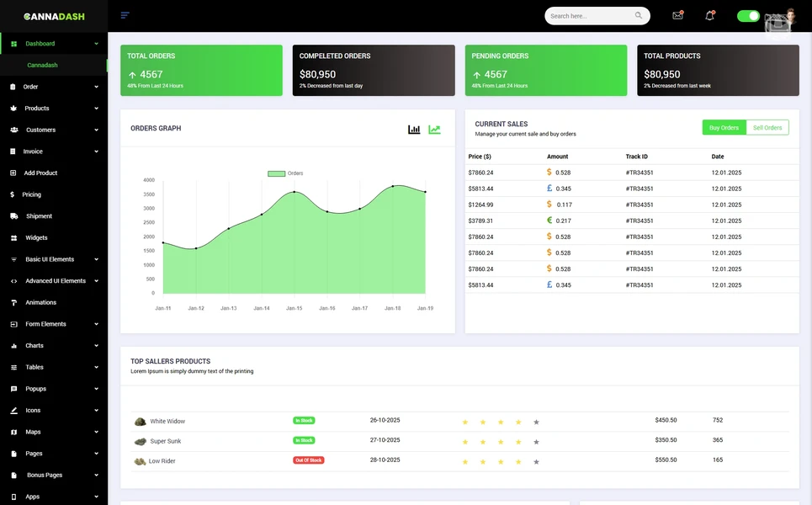The height and width of the screenshot is (505, 812).
Task: Select the Shipment sidebar icon
Action: tap(12, 215)
